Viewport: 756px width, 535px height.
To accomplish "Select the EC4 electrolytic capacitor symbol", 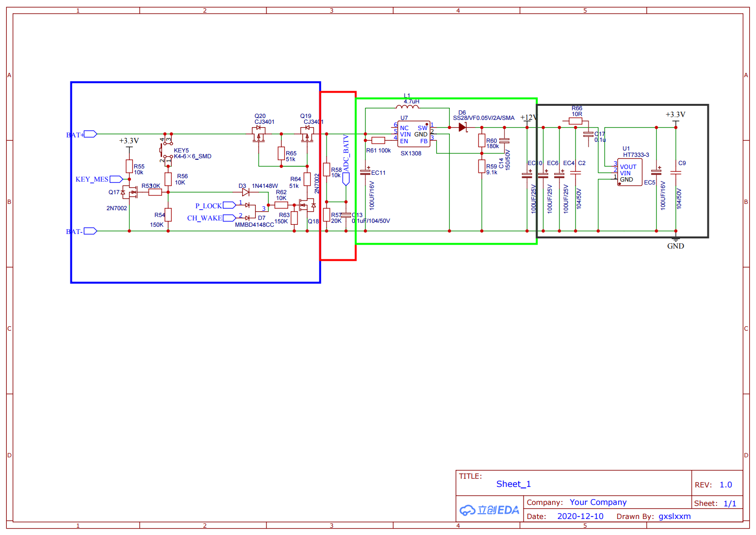I will click(559, 175).
